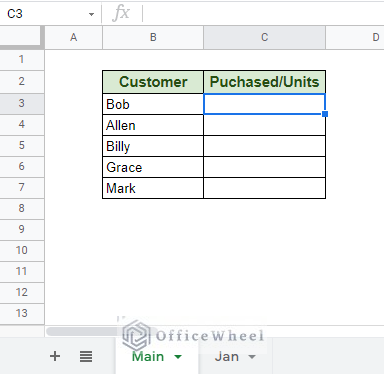Open the Jan sheet tab dropdown arrow
The width and height of the screenshot is (384, 374).
click(x=252, y=357)
